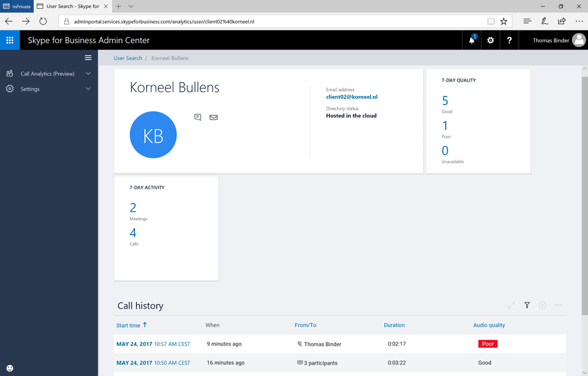
Task: Open call from May 24 10:50 AM CEST
Action: tap(153, 362)
